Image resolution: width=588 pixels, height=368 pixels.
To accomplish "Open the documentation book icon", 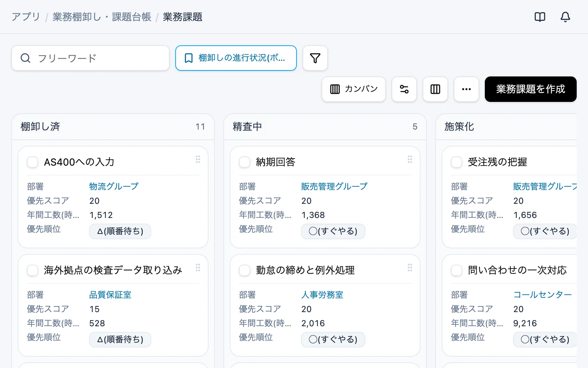I will 540,17.
